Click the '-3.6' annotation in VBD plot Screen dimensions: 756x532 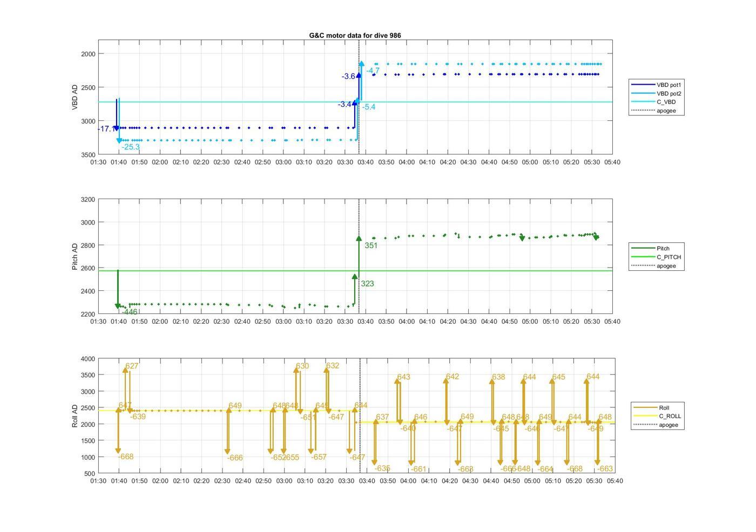(x=348, y=77)
